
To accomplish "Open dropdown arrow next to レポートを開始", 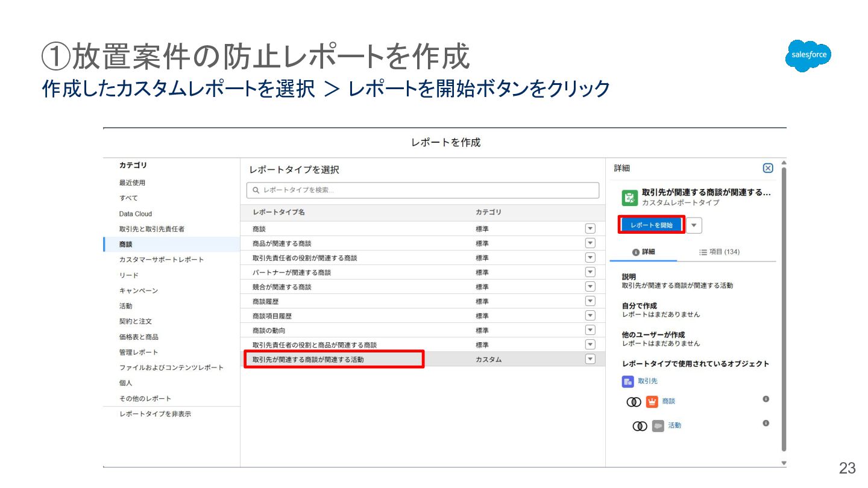I will [x=694, y=225].
